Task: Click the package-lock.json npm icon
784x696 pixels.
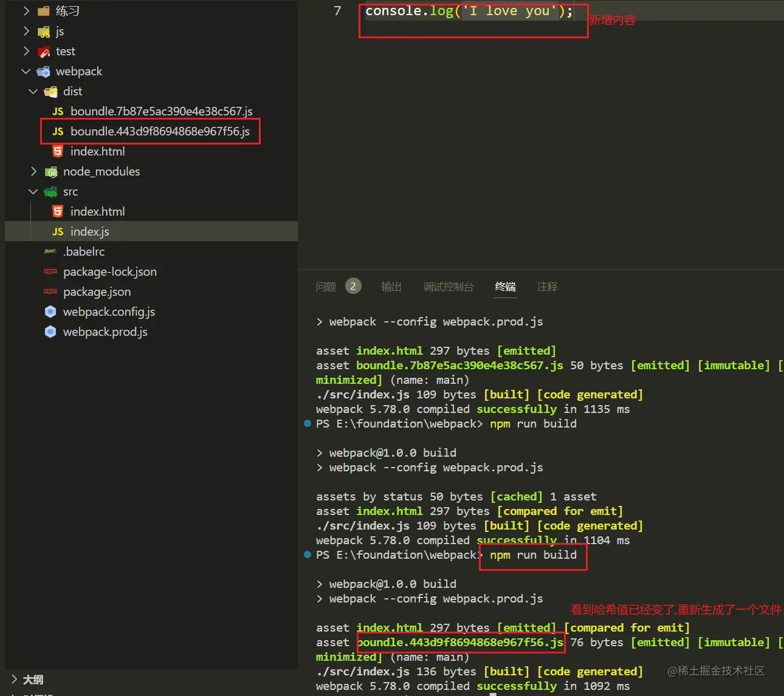Action: coord(50,271)
